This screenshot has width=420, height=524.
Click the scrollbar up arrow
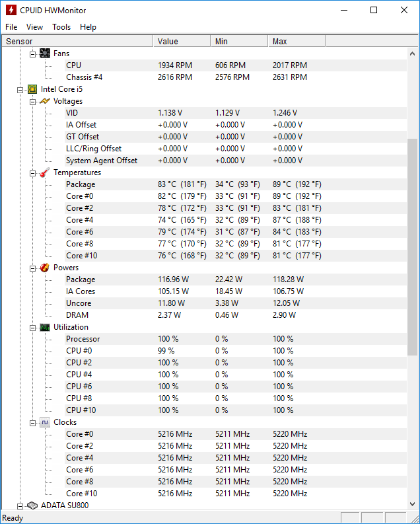point(412,54)
